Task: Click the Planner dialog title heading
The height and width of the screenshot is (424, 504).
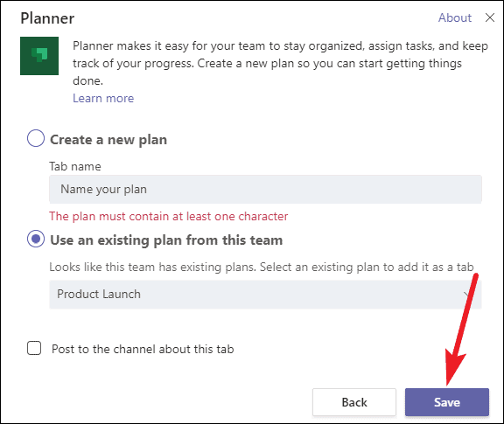Action: point(47,18)
